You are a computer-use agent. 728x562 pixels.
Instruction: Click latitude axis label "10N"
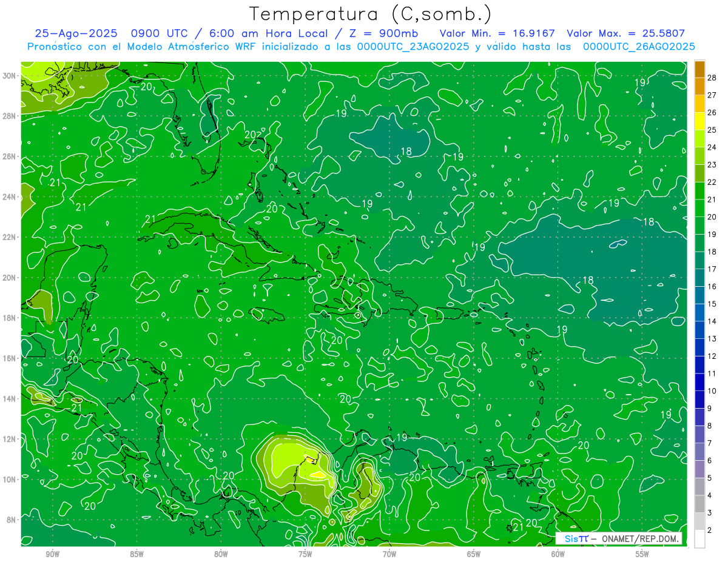pos(9,479)
